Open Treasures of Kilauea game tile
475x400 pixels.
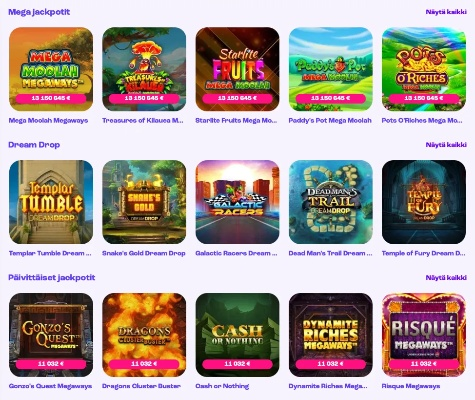(x=144, y=69)
